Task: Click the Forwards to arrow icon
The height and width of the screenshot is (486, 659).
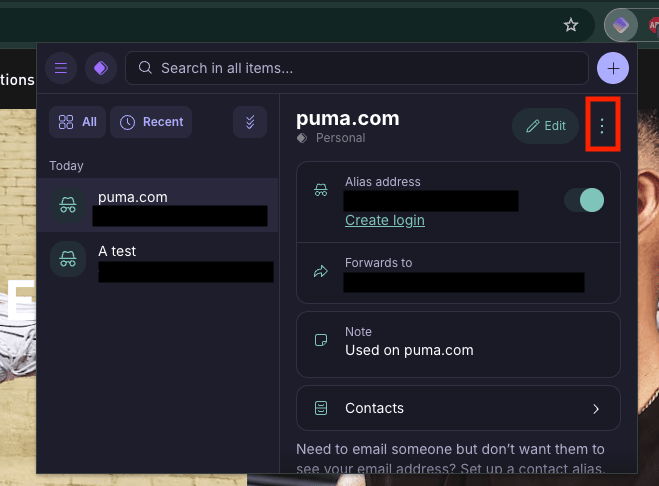Action: [321, 271]
